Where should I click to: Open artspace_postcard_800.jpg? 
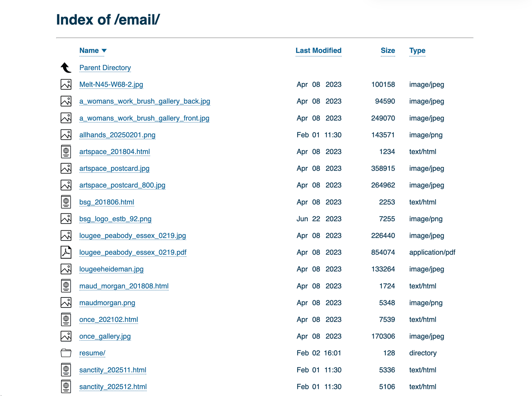pos(122,185)
